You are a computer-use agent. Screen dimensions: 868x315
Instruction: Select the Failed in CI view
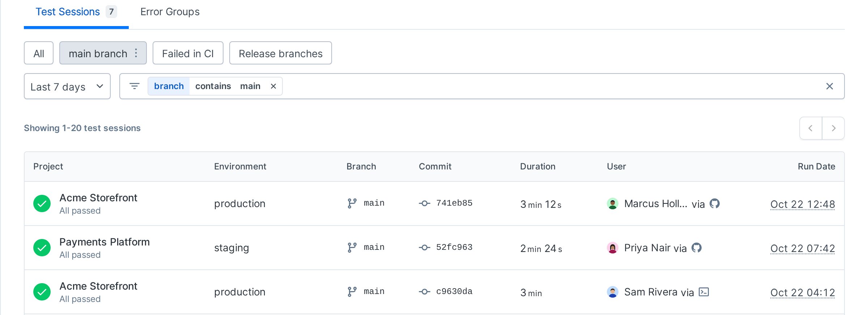coord(188,53)
